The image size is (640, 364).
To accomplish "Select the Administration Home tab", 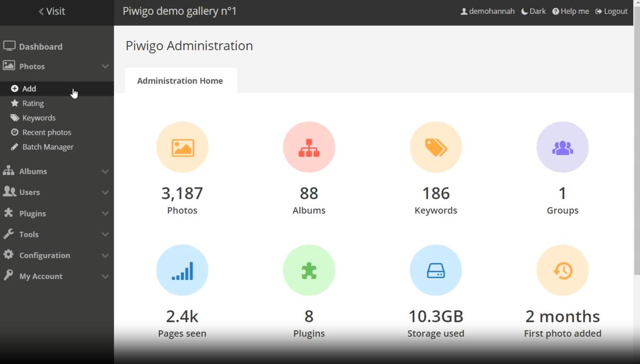I will tap(181, 80).
